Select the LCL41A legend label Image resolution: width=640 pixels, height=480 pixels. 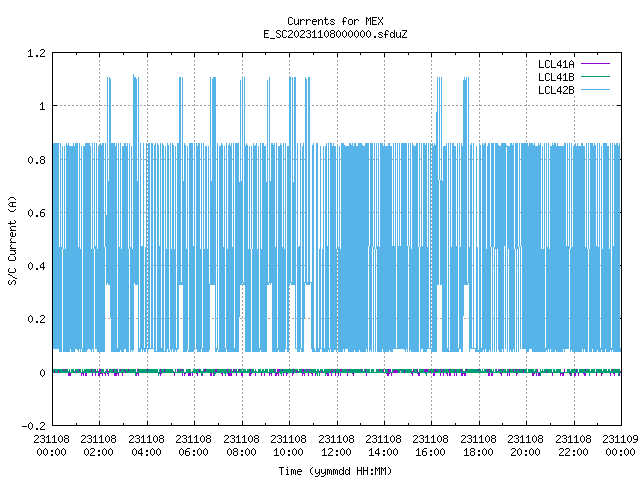pos(556,64)
